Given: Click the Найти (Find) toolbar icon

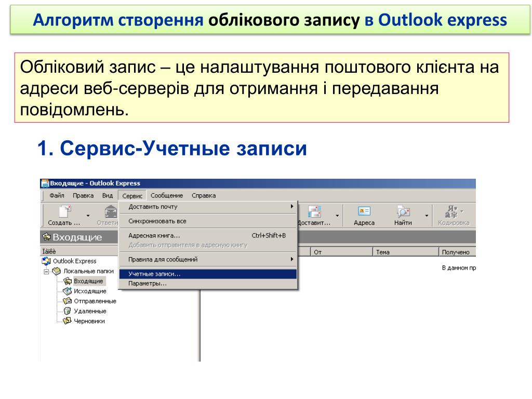Looking at the screenshot, I should click(403, 211).
